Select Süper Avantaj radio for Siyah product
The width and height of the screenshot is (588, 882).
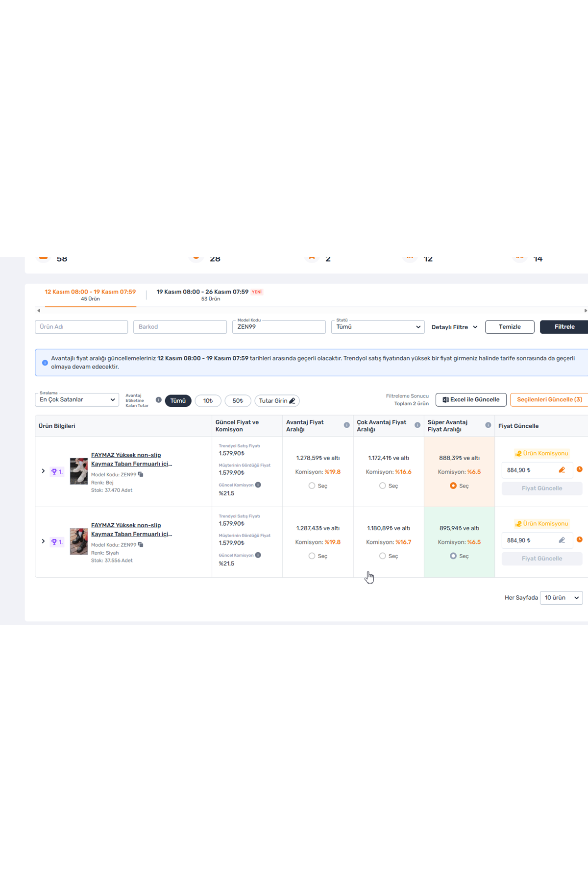coord(453,556)
